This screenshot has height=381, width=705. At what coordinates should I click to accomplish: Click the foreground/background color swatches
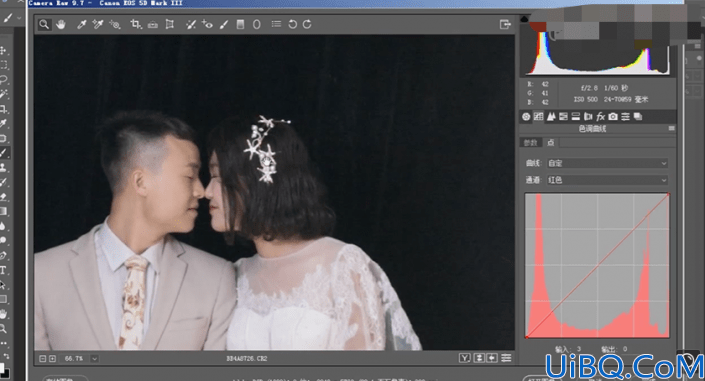[x=4, y=371]
